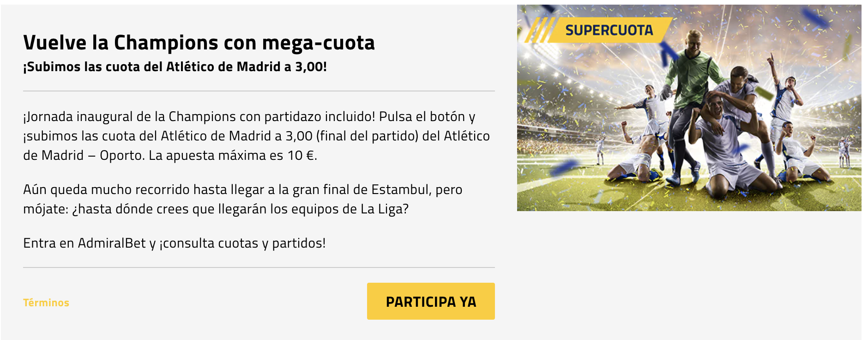Image resolution: width=868 pixels, height=340 pixels.
Task: Click the subtitle about Atlético de Madrid a 3,00
Action: pyautogui.click(x=175, y=67)
